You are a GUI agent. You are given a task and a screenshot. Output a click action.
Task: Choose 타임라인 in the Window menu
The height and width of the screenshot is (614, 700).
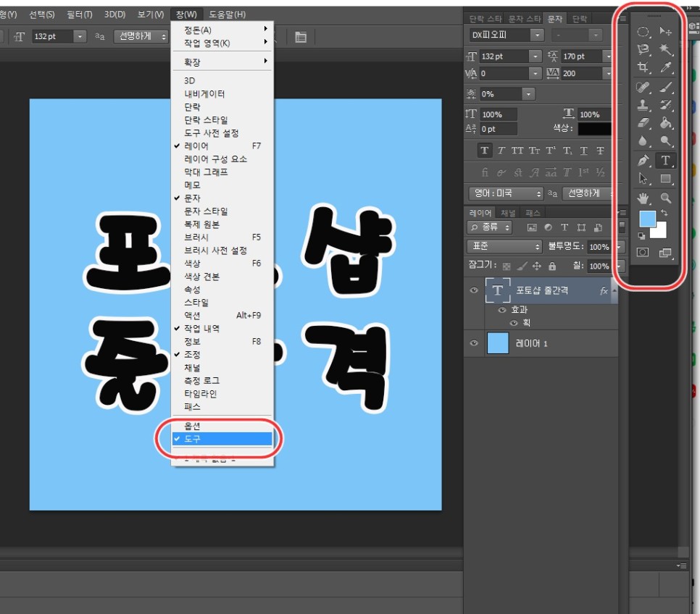click(x=222, y=394)
